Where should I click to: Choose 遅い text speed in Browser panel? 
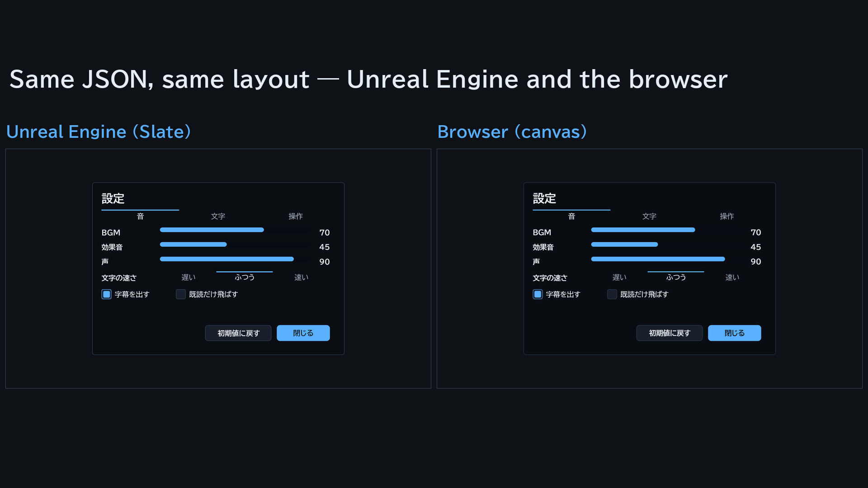coord(620,277)
